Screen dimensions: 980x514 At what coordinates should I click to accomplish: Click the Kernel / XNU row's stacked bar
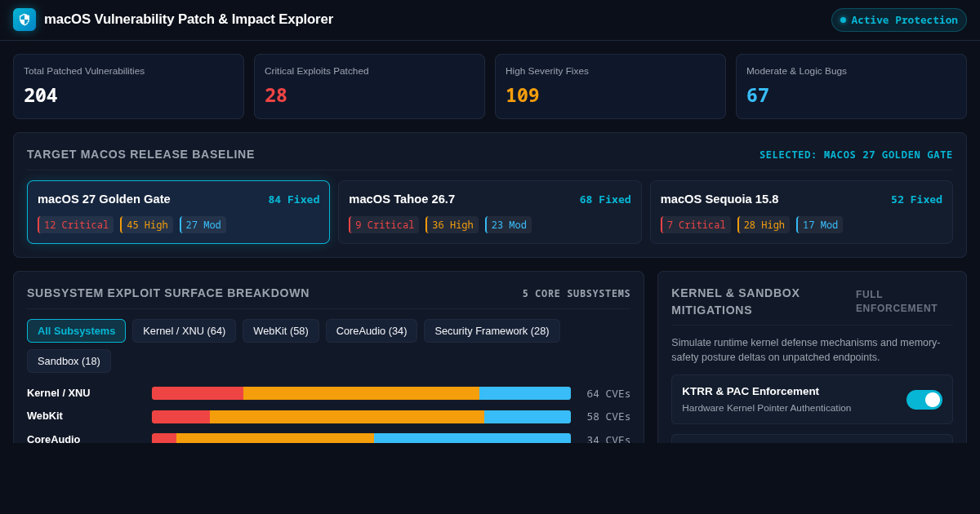[x=361, y=393]
